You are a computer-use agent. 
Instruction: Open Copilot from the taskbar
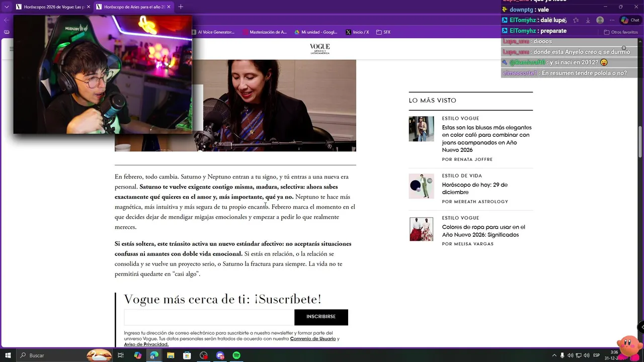click(x=137, y=355)
